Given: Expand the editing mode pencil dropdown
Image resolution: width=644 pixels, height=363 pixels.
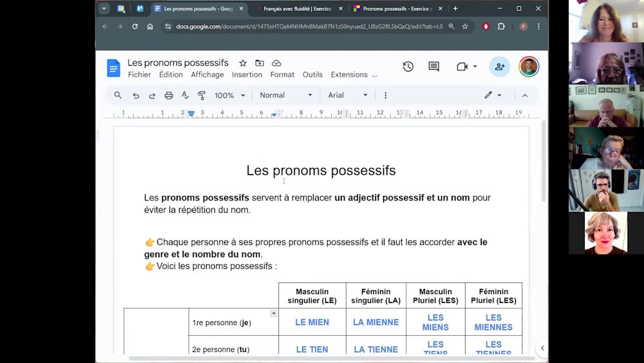Looking at the screenshot, I should pyautogui.click(x=493, y=95).
